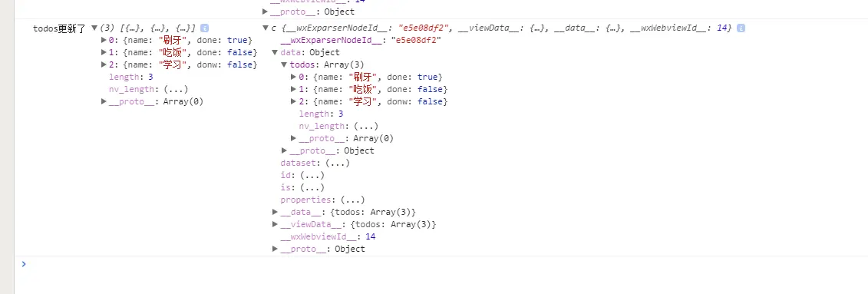Expand item 2 学习 in the array beside todos更新了

tap(104, 64)
